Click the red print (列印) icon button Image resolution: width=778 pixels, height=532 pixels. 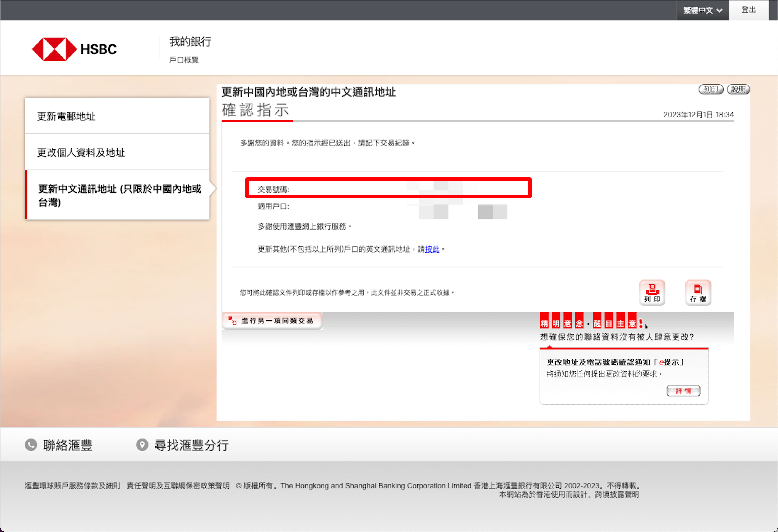click(651, 292)
